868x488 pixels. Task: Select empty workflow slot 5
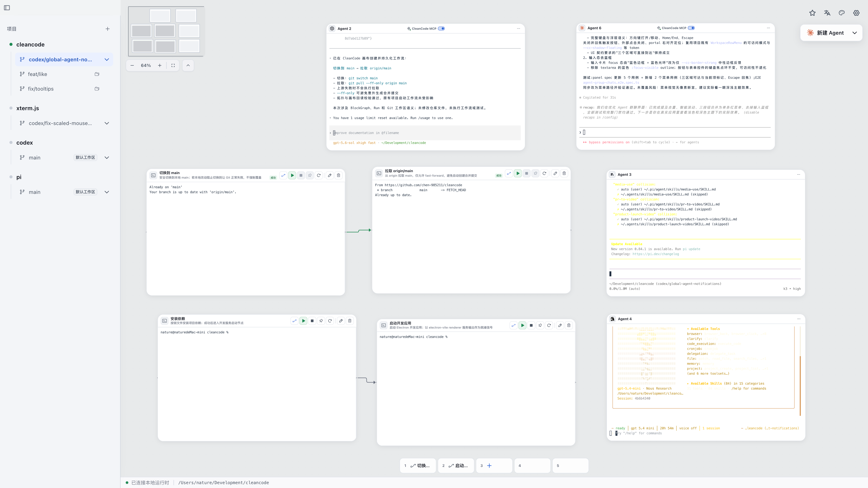pyautogui.click(x=570, y=466)
